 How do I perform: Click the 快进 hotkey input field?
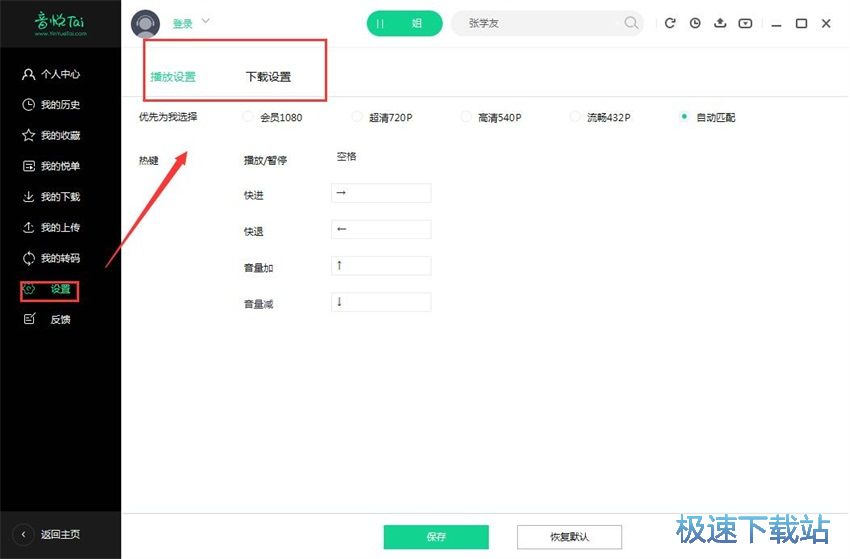tap(381, 193)
